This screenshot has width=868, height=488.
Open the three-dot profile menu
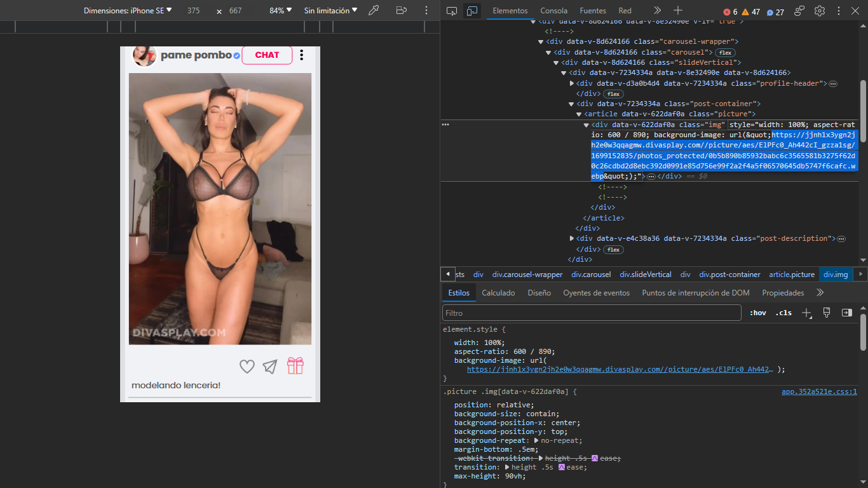301,55
